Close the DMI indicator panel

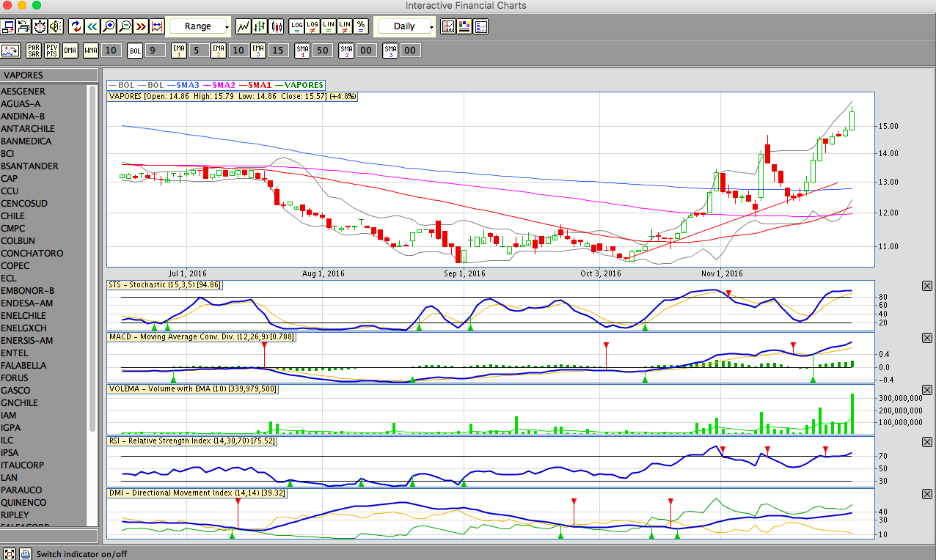point(926,494)
